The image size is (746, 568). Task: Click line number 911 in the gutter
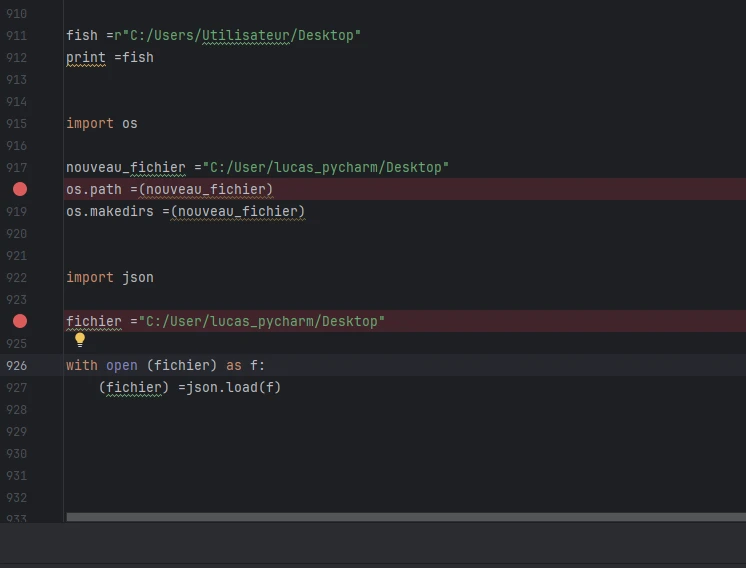[x=16, y=35]
